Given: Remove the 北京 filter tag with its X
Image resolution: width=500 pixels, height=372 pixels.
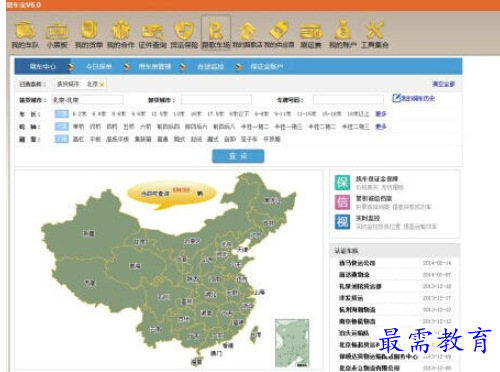Looking at the screenshot, I should (102, 84).
